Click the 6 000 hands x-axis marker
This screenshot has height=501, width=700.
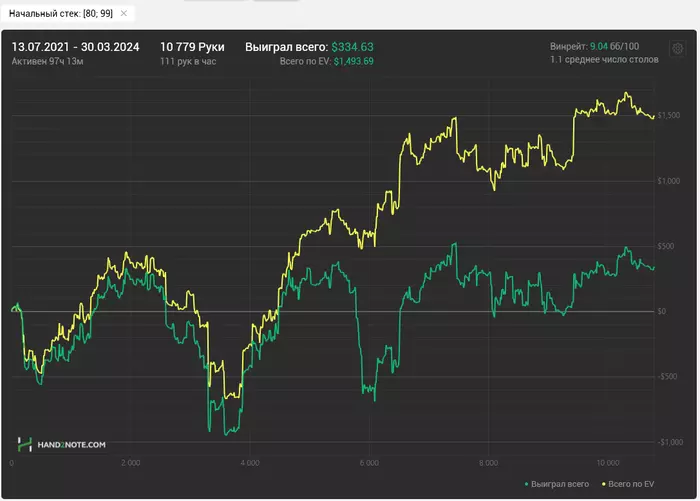(369, 463)
